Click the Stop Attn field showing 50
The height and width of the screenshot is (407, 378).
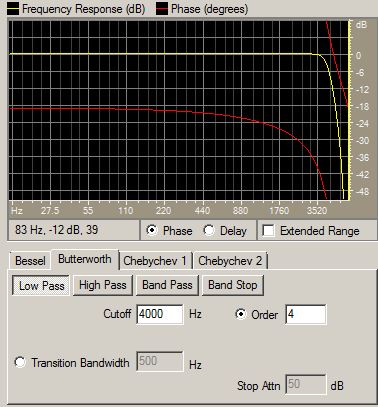306,384
